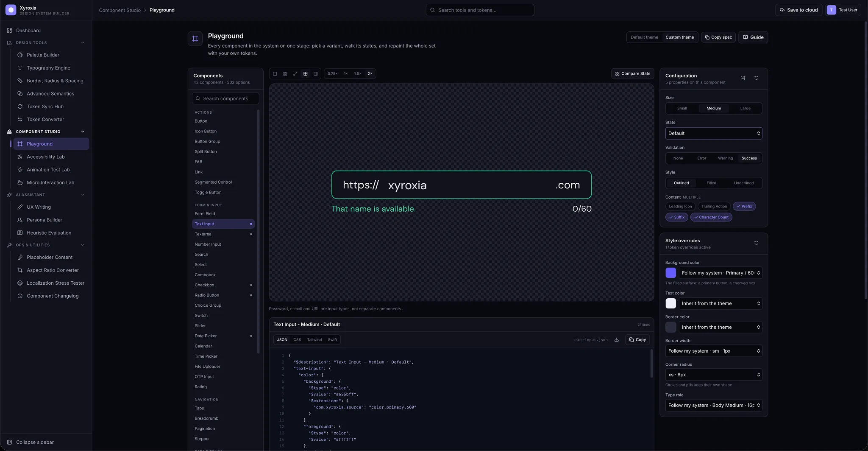The height and width of the screenshot is (451, 868).
Task: Switch code output to Tailwind tab
Action: click(314, 340)
